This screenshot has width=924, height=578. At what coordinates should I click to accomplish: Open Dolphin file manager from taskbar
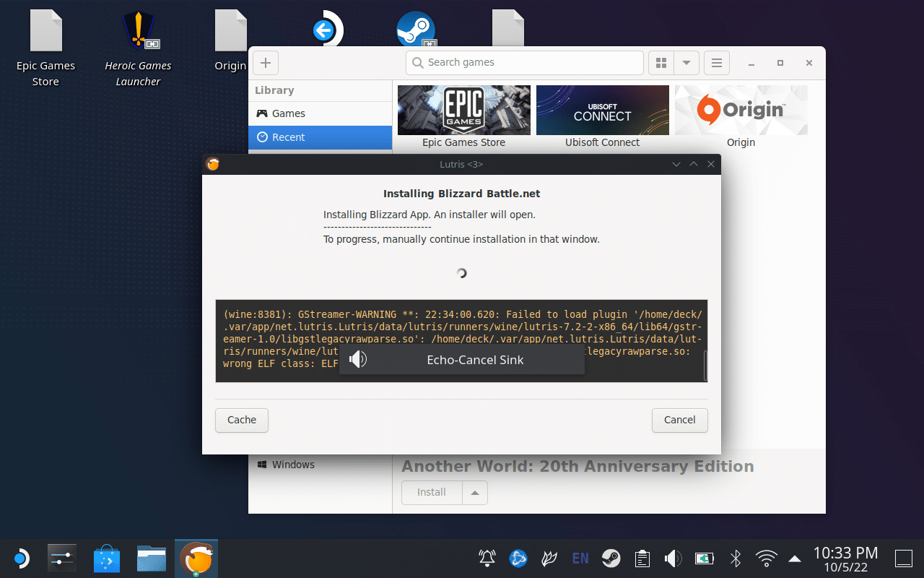coord(152,558)
